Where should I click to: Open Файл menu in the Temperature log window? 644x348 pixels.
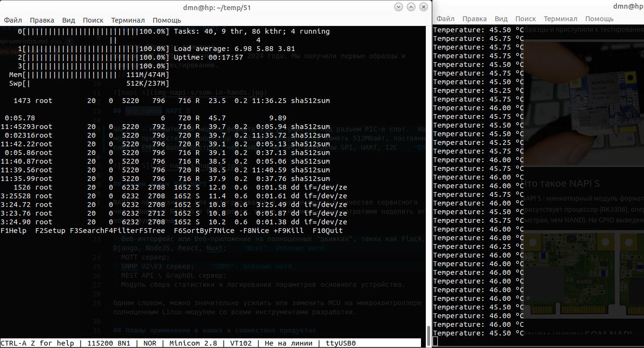tap(446, 19)
